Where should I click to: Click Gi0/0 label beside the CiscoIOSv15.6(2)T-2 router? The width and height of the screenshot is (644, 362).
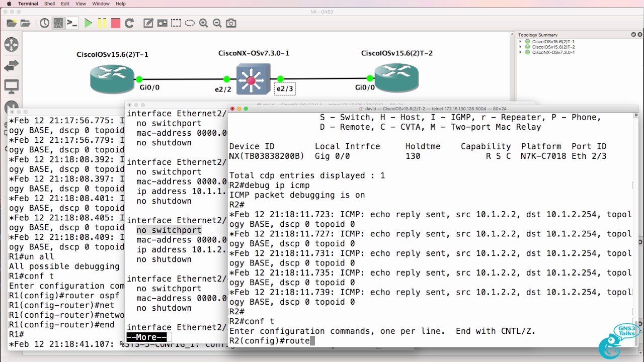tap(365, 87)
